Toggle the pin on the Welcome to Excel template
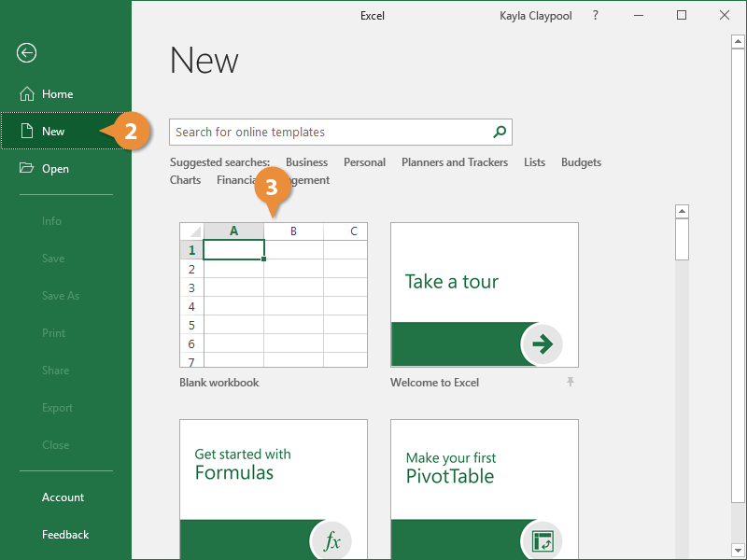The width and height of the screenshot is (747, 560). point(571,382)
